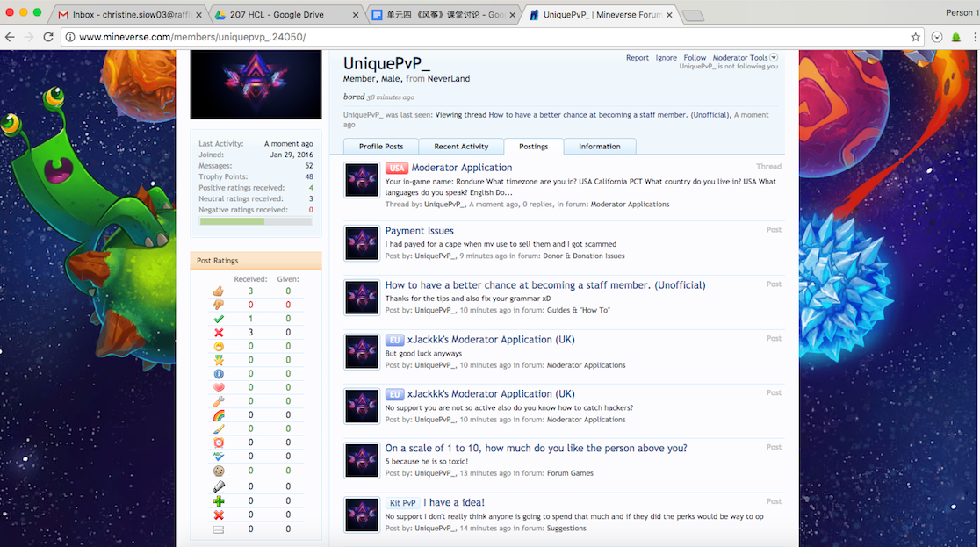The height and width of the screenshot is (547, 980).
Task: Click the ABC spelling rating icon
Action: tap(218, 457)
